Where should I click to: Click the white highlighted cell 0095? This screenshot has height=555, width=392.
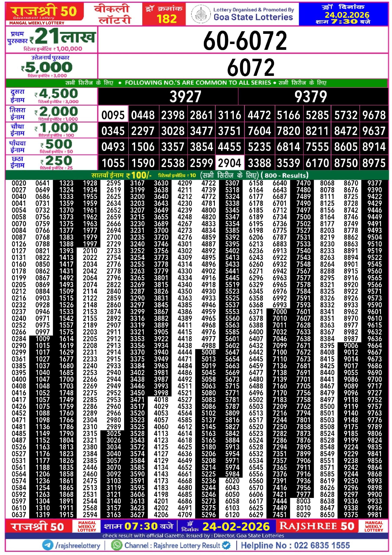pyautogui.click(x=113, y=115)
